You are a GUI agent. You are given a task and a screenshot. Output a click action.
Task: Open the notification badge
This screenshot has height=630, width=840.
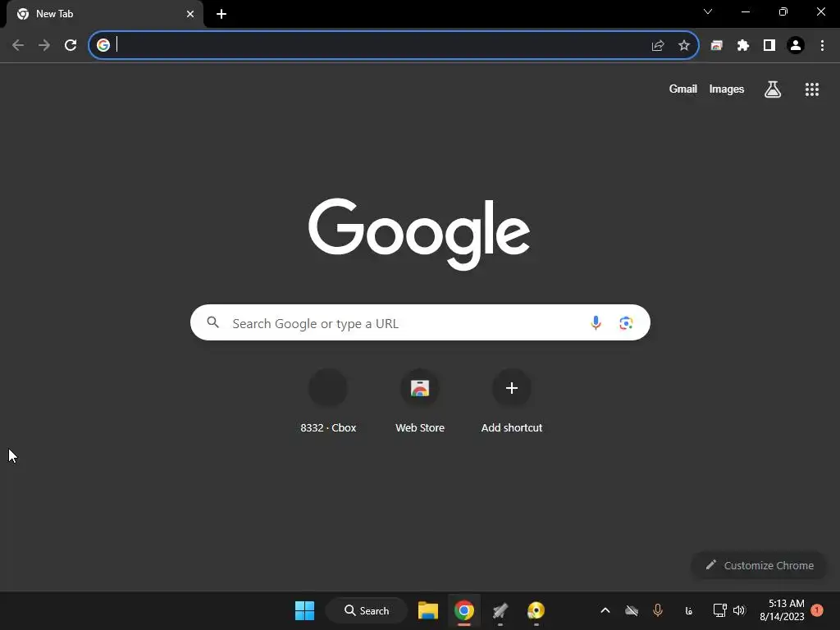817,610
